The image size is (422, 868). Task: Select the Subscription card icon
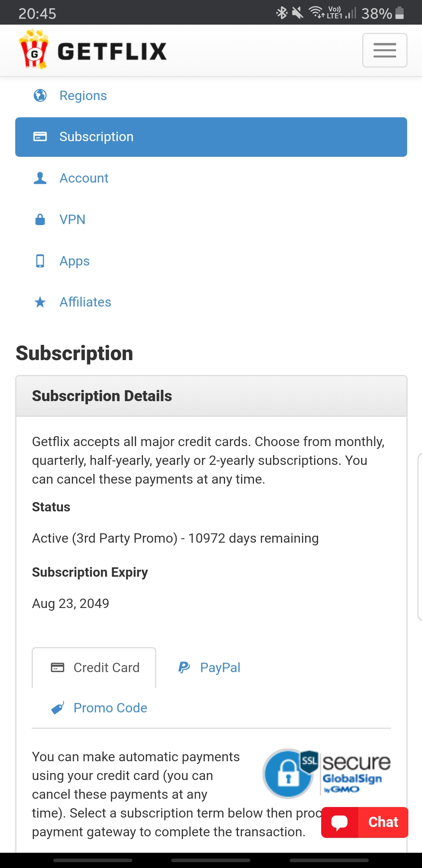[40, 137]
